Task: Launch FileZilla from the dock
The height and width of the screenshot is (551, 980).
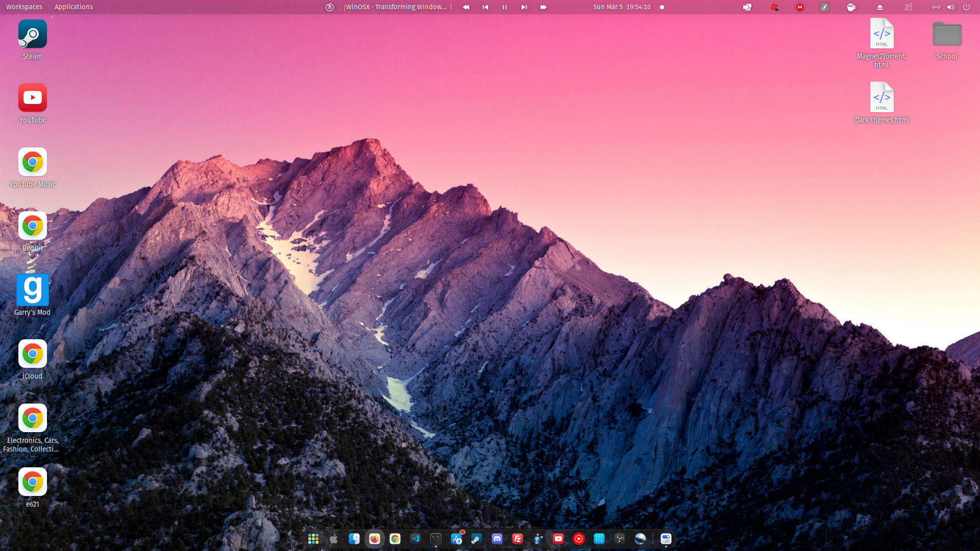Action: [x=517, y=539]
